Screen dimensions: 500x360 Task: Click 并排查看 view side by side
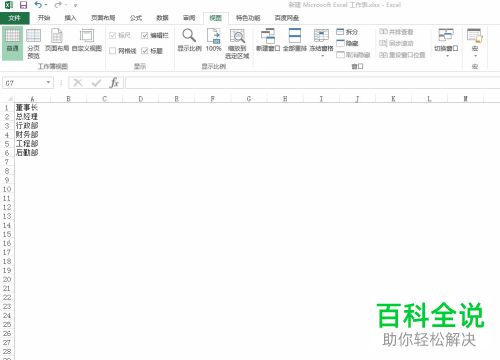[396, 32]
